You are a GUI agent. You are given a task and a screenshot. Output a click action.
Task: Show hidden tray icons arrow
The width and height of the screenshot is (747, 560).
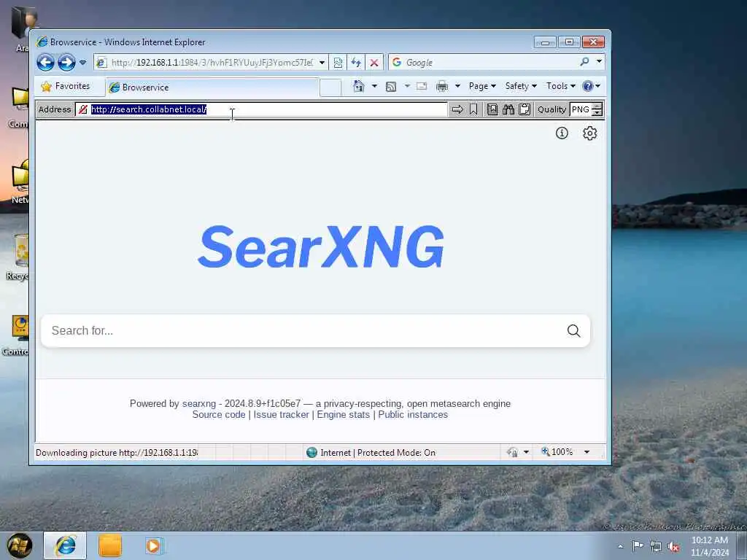pos(620,547)
